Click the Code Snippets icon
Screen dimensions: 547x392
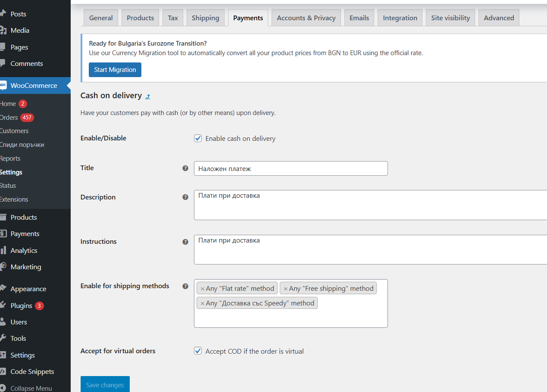(x=3, y=371)
